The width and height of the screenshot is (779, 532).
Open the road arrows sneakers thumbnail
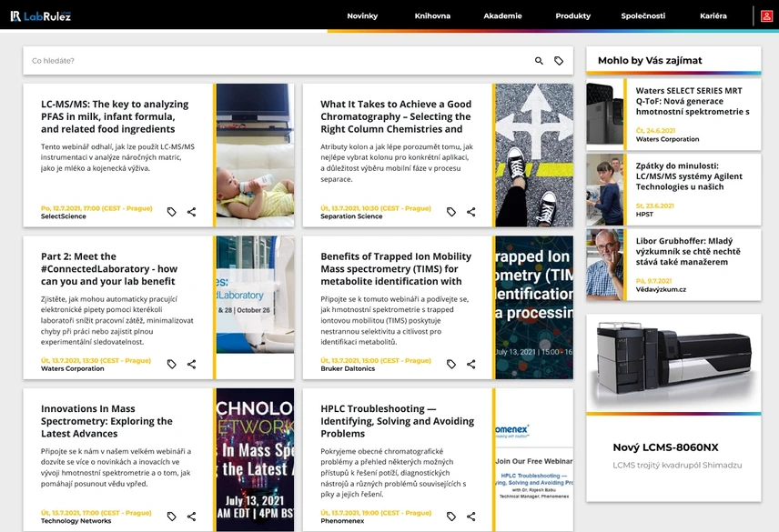point(534,156)
